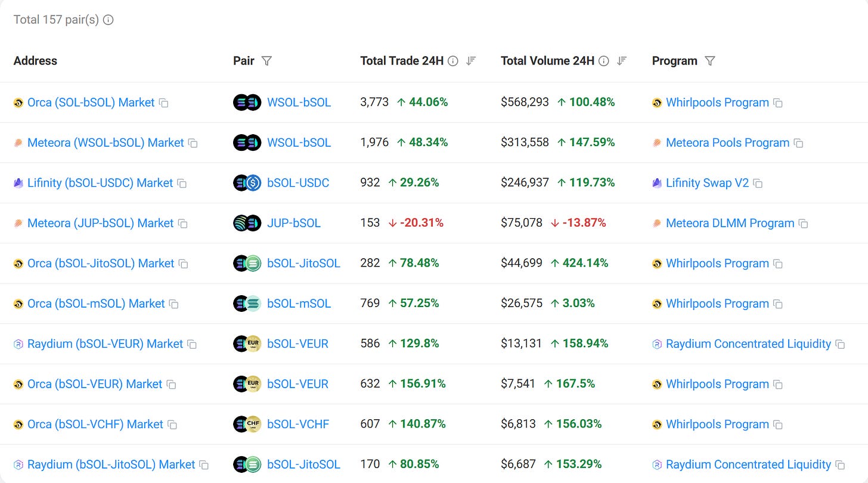Click info icon beside Total Volume 24H
Viewport: 868px width, 483px height.
coord(604,61)
